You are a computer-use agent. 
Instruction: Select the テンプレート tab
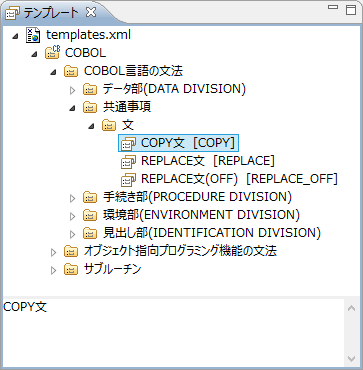click(52, 13)
